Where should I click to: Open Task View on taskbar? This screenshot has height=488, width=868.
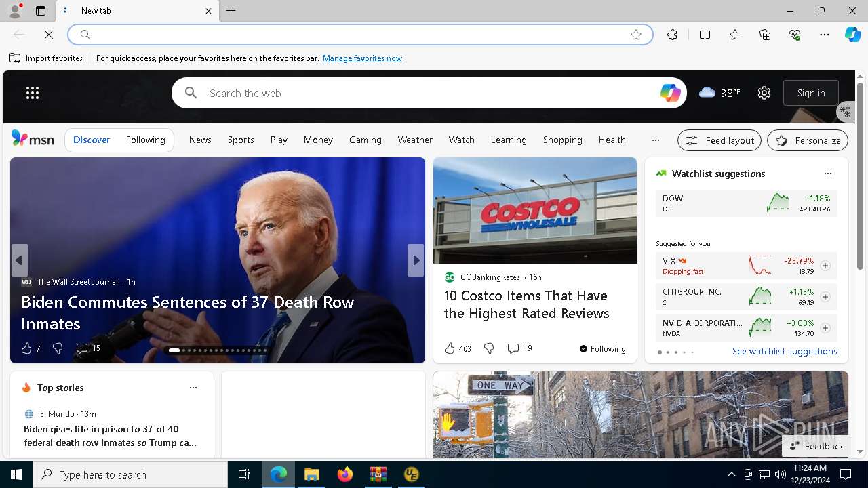click(244, 474)
